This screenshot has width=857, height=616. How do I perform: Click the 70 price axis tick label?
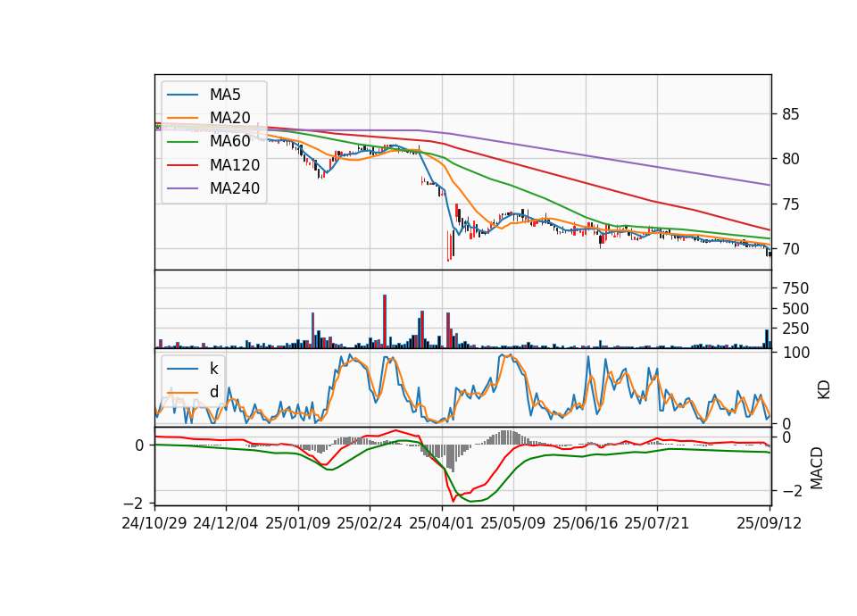point(791,249)
